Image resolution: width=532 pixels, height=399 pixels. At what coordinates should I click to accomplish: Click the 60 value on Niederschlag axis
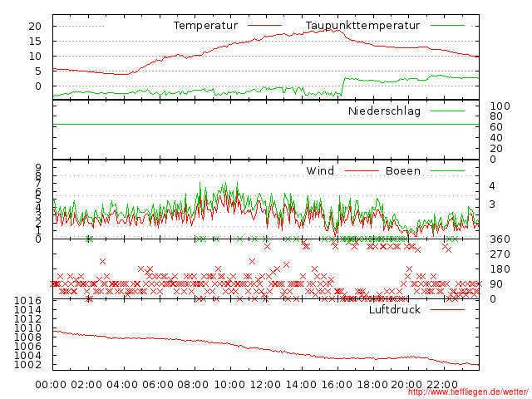[x=496, y=127]
